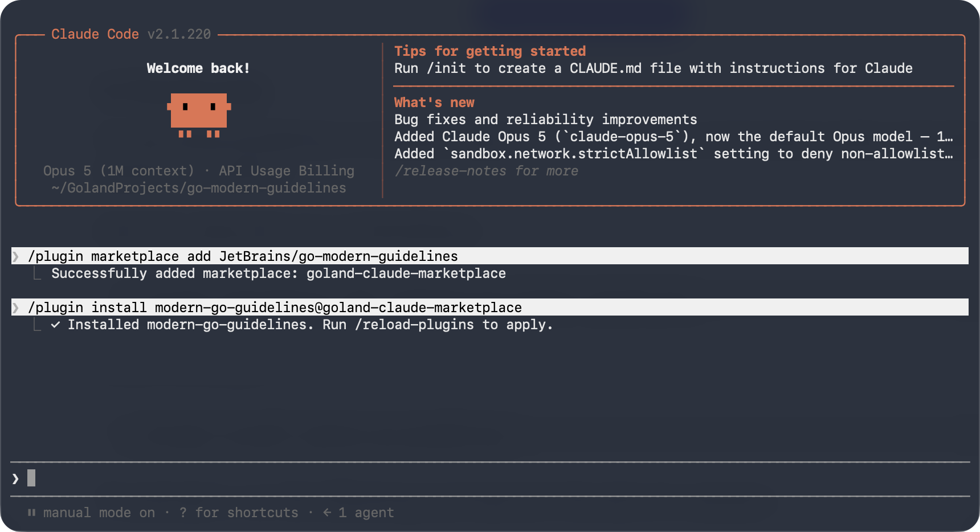Click the prompt chevron in input line
This screenshot has height=532, width=980.
pyautogui.click(x=15, y=478)
